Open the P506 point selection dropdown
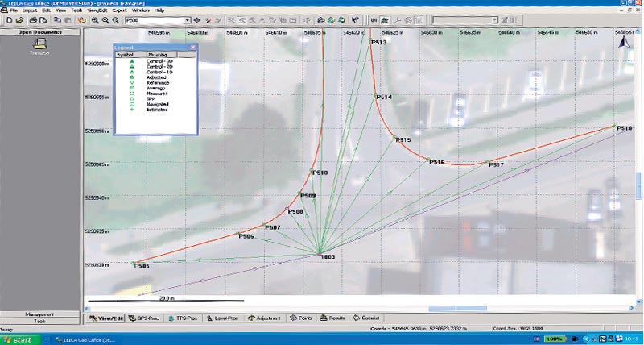The image size is (644, 345). tap(188, 19)
